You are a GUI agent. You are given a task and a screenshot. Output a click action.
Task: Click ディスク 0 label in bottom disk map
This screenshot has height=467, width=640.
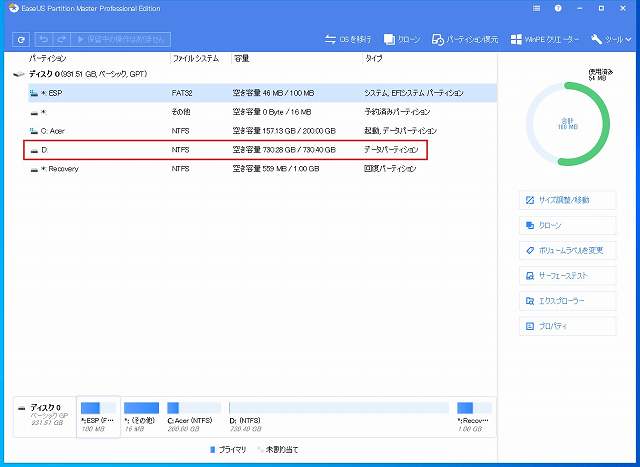[45, 407]
